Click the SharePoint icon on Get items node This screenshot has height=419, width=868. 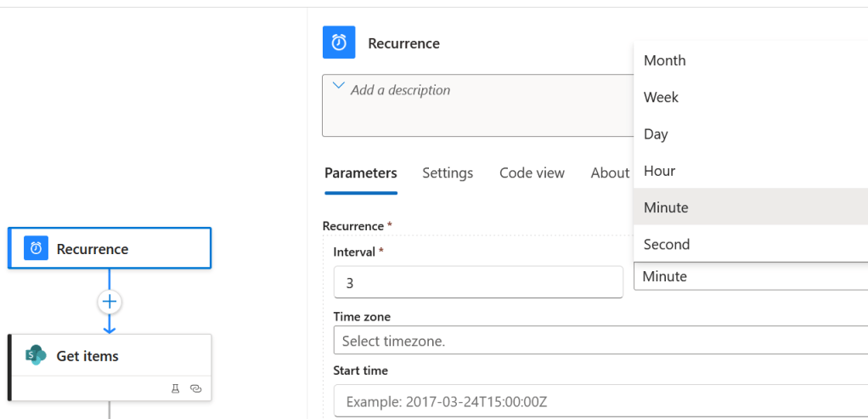36,355
